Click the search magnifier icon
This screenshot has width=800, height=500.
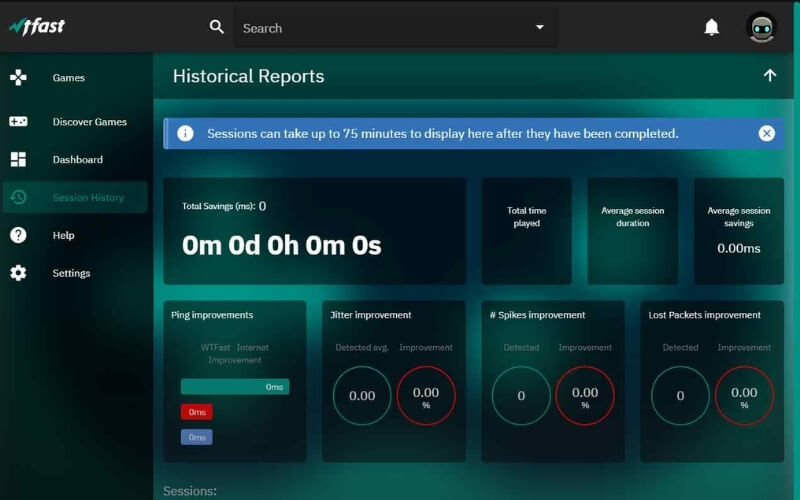coord(217,27)
